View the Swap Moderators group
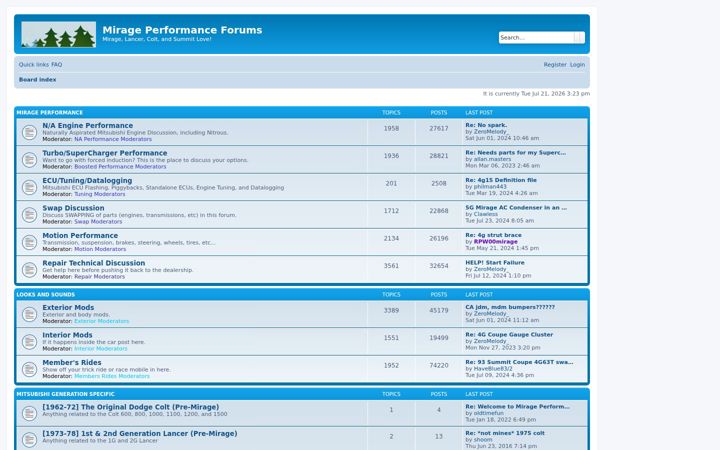Viewport: 720px width, 450px height. click(x=98, y=222)
